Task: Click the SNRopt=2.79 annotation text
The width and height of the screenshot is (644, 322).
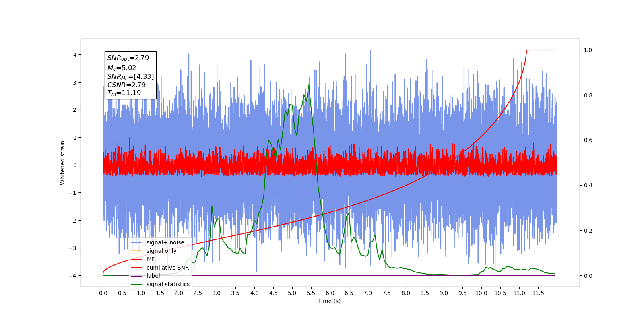Action: [x=128, y=58]
